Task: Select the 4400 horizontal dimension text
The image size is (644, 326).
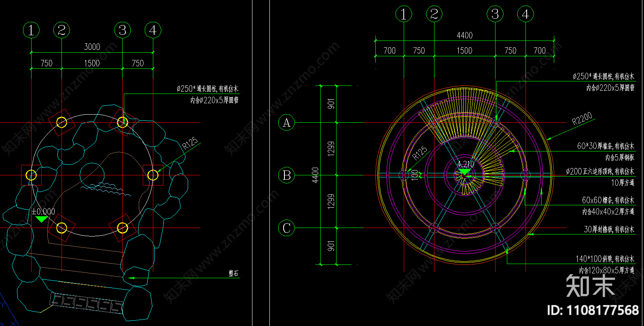Action: (464, 35)
